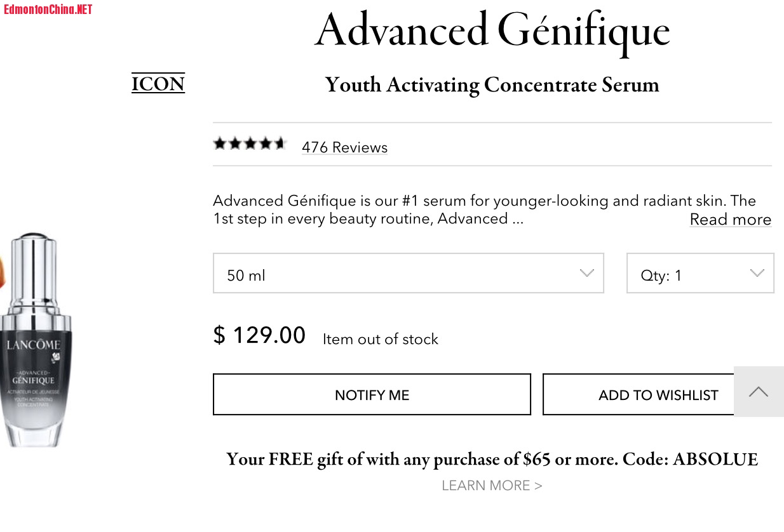Click the underlined ICON label
The width and height of the screenshot is (784, 532).
(158, 84)
